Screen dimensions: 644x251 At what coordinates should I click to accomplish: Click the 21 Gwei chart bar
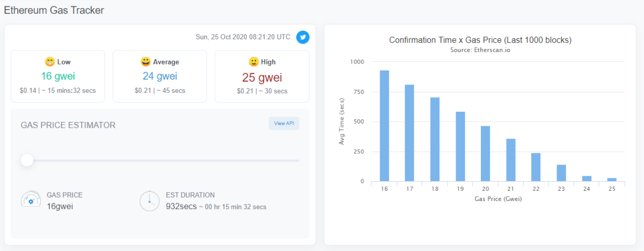[511, 160]
